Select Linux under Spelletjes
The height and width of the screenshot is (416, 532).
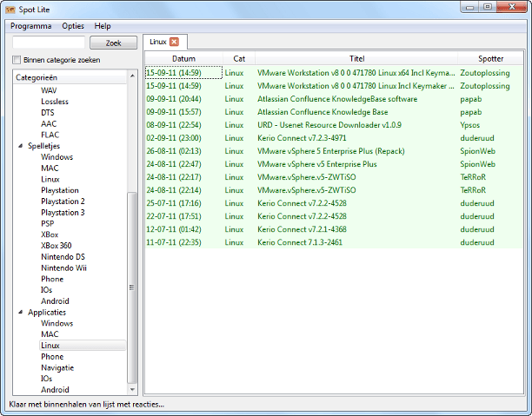click(x=50, y=180)
